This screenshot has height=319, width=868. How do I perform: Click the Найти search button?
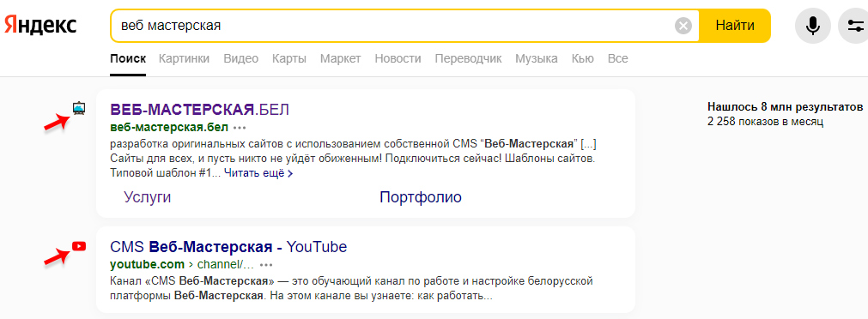pos(735,26)
